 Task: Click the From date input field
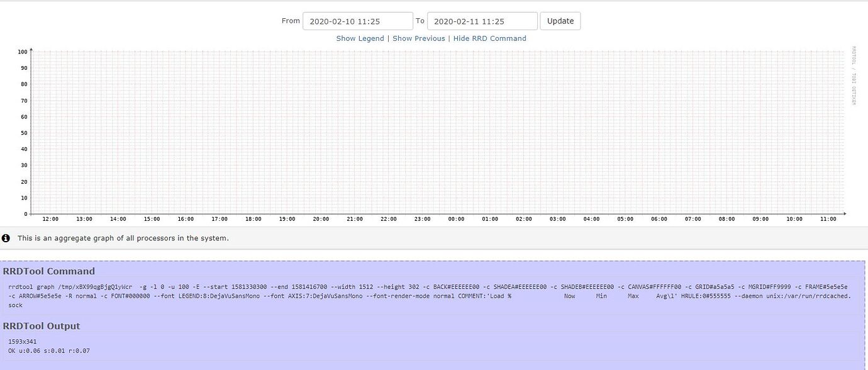pos(358,21)
